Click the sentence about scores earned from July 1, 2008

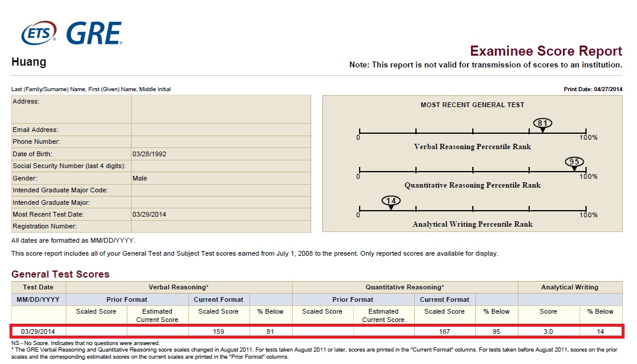click(255, 253)
